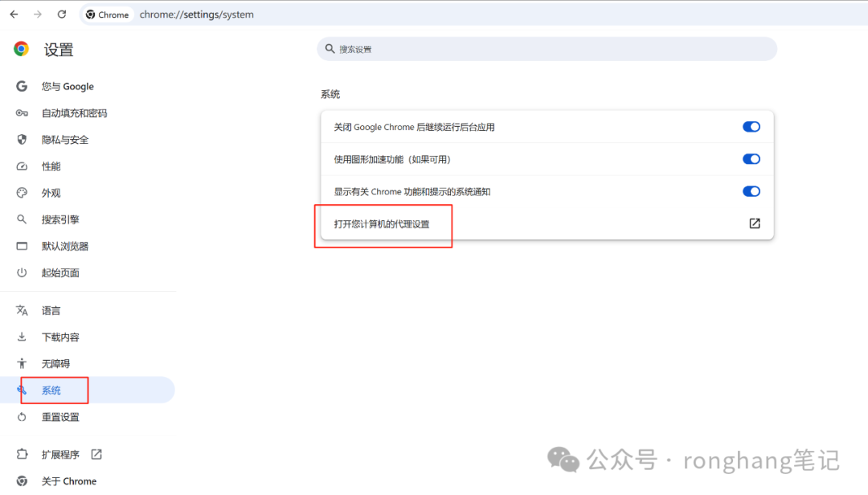Viewport: 868px width, 495px height.
Task: Click the forward navigation arrow
Action: click(x=38, y=14)
